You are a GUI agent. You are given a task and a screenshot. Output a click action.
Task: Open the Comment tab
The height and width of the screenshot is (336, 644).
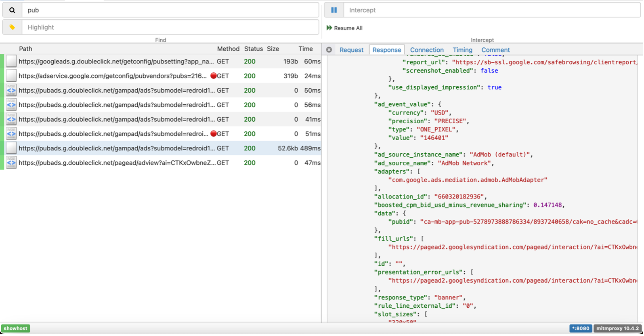click(495, 50)
